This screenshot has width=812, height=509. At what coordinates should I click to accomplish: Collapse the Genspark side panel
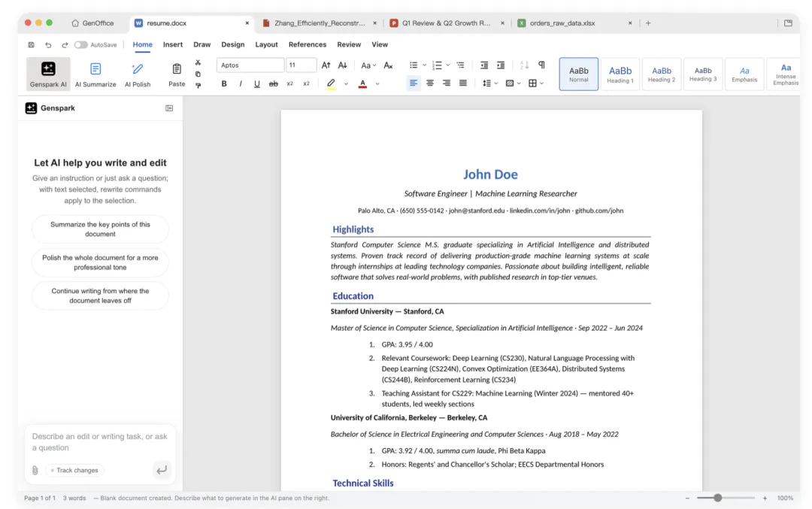(x=169, y=108)
